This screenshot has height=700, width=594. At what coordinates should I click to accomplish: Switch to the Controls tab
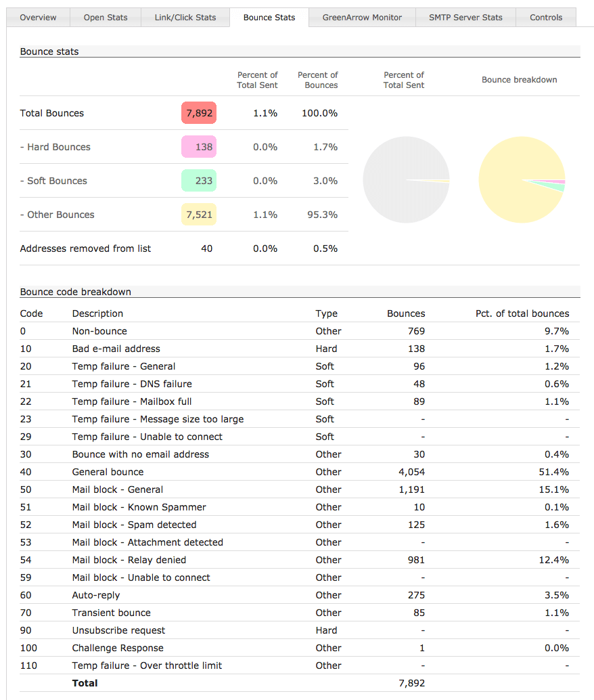point(546,18)
